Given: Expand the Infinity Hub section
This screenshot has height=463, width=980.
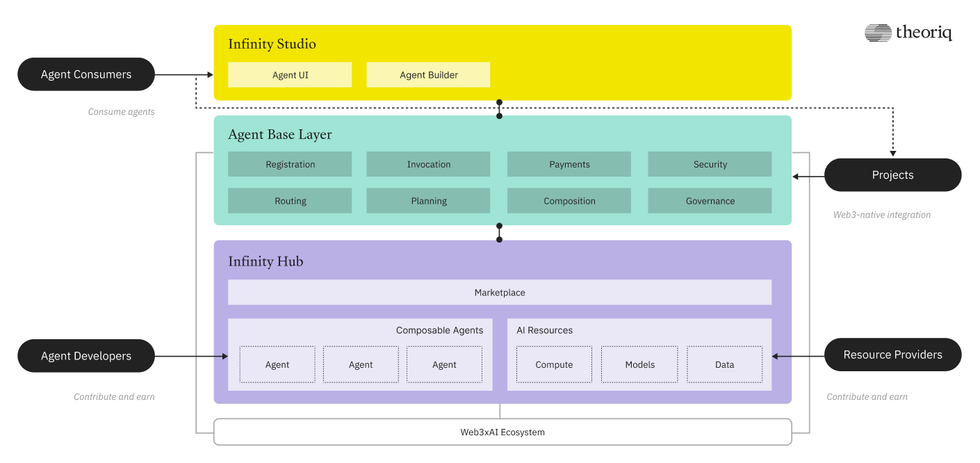Looking at the screenshot, I should [266, 261].
